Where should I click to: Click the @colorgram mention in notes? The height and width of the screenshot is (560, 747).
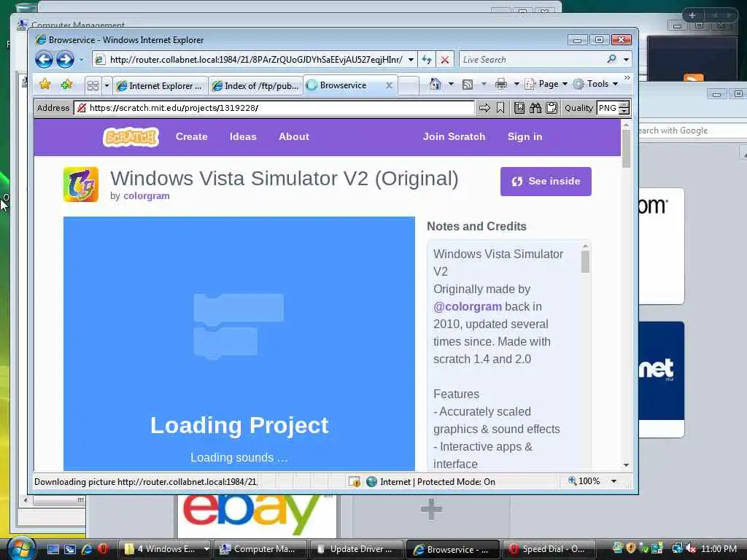coord(468,307)
